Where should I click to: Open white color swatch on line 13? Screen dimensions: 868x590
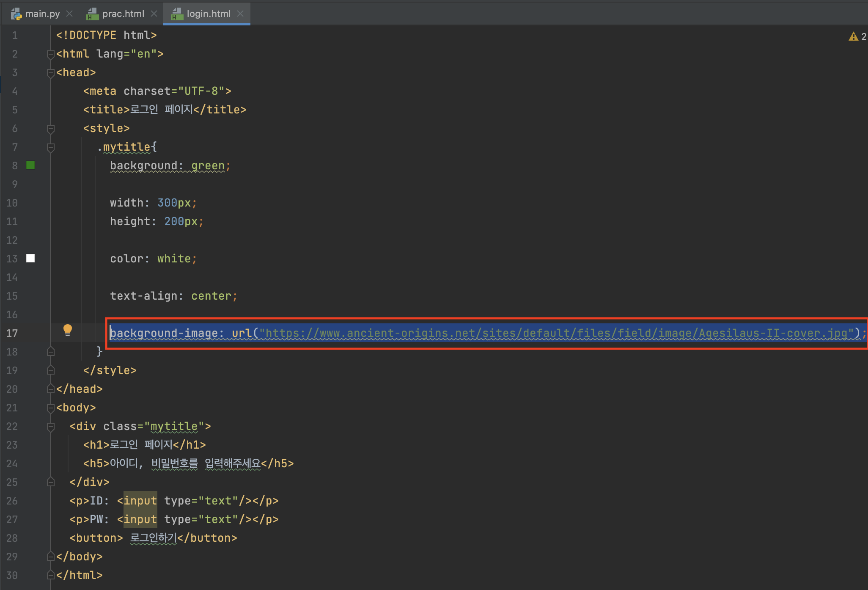pos(30,258)
